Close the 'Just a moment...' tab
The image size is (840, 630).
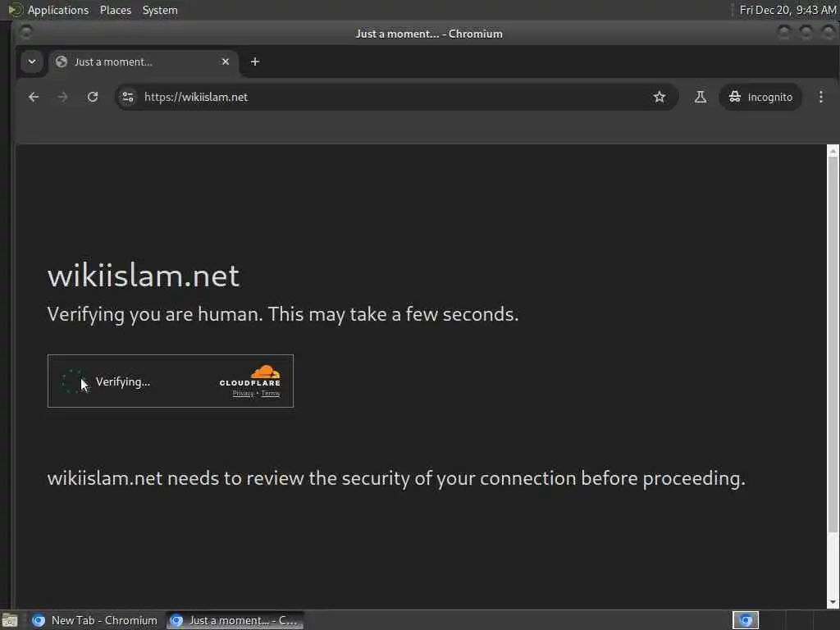[226, 62]
